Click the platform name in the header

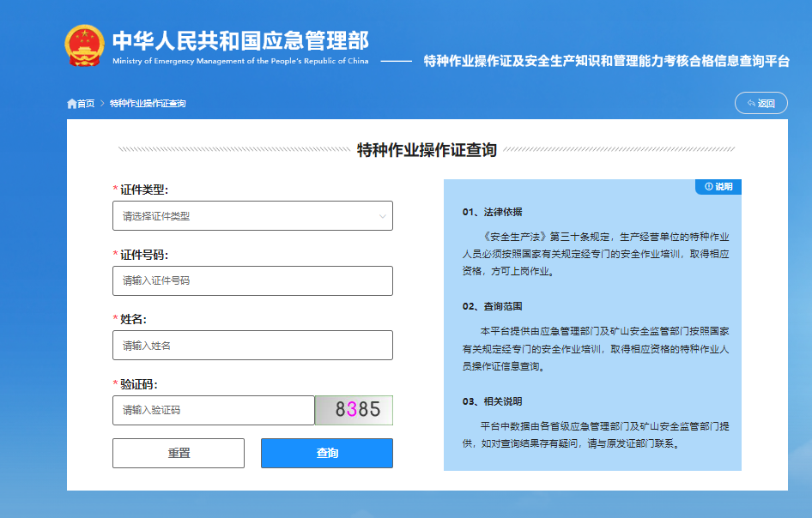[607, 61]
